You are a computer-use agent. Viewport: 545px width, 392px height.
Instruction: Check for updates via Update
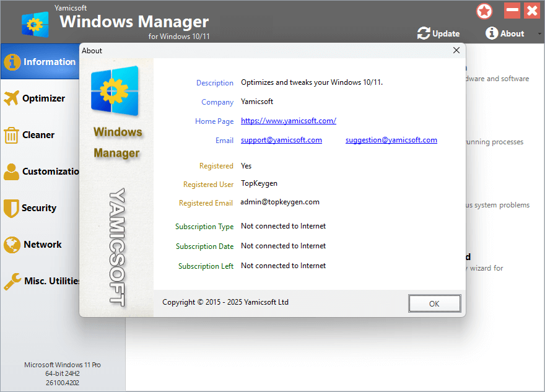click(x=443, y=33)
